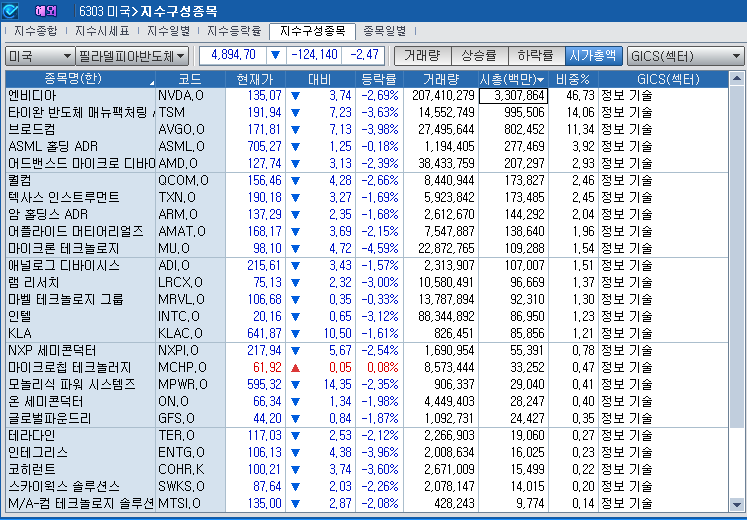
Task: Click the NVDA.O market cap cell 3,307,864
Action: (x=514, y=96)
